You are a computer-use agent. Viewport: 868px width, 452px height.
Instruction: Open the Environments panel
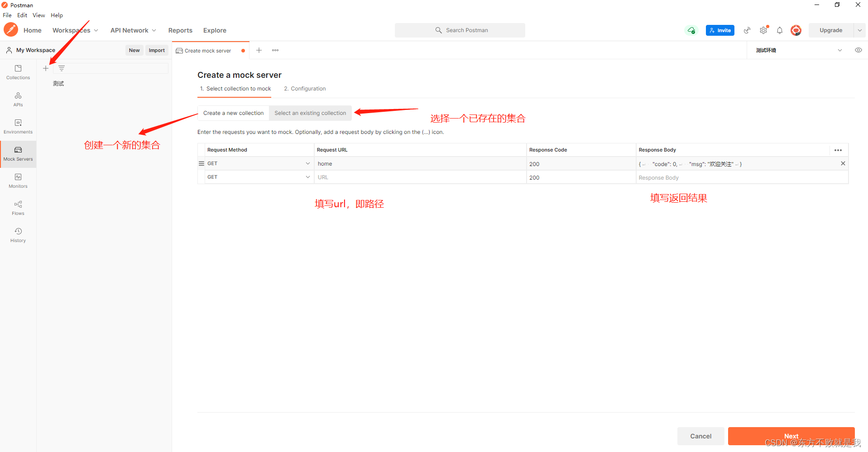coord(18,126)
